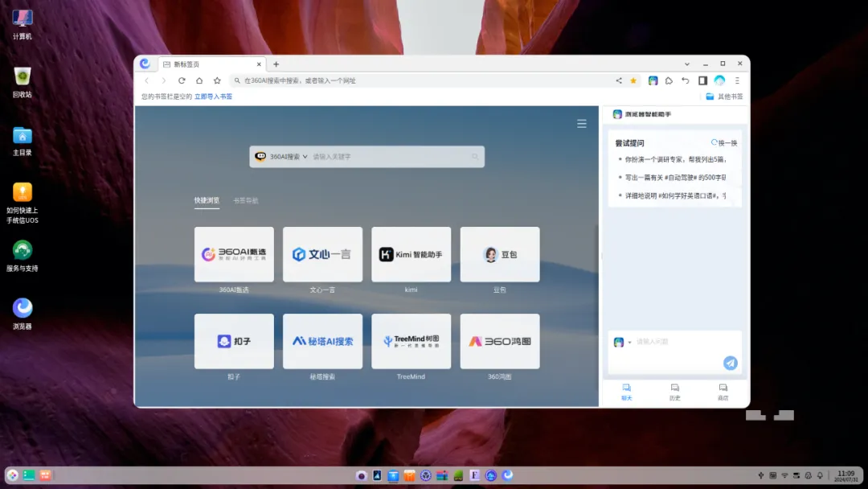The height and width of the screenshot is (489, 868).
Task: Open the 浏览器 desktop icon
Action: tap(23, 314)
